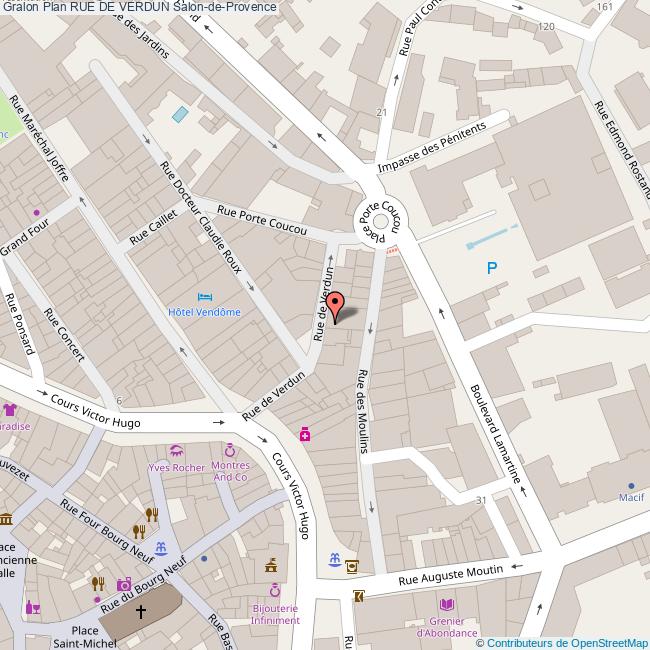Click the Rue Auguste Moutin street label
Image resolution: width=650 pixels, height=650 pixels.
click(x=450, y=574)
